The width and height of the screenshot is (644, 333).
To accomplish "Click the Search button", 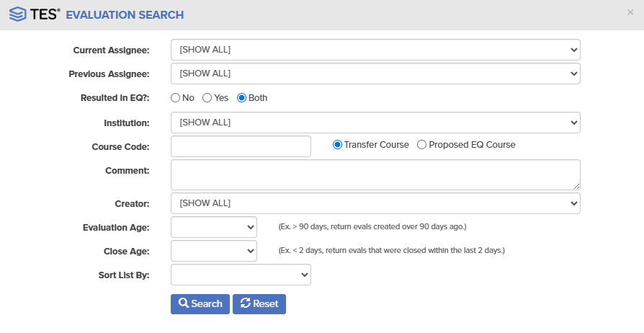I will click(x=200, y=304).
